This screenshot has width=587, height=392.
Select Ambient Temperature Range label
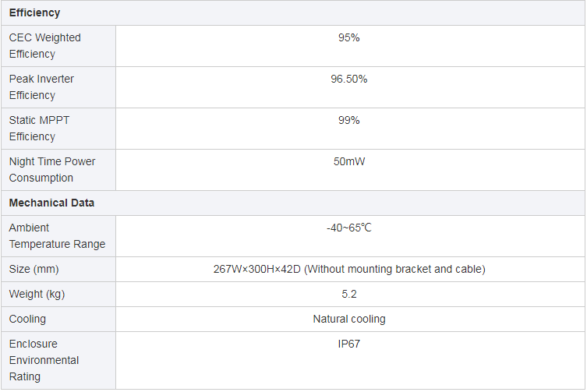tap(57, 236)
